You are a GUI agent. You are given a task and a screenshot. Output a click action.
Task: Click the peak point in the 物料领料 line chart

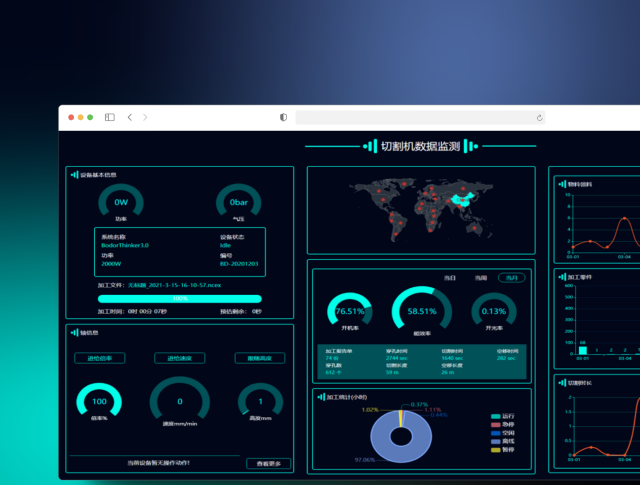pyautogui.click(x=624, y=218)
